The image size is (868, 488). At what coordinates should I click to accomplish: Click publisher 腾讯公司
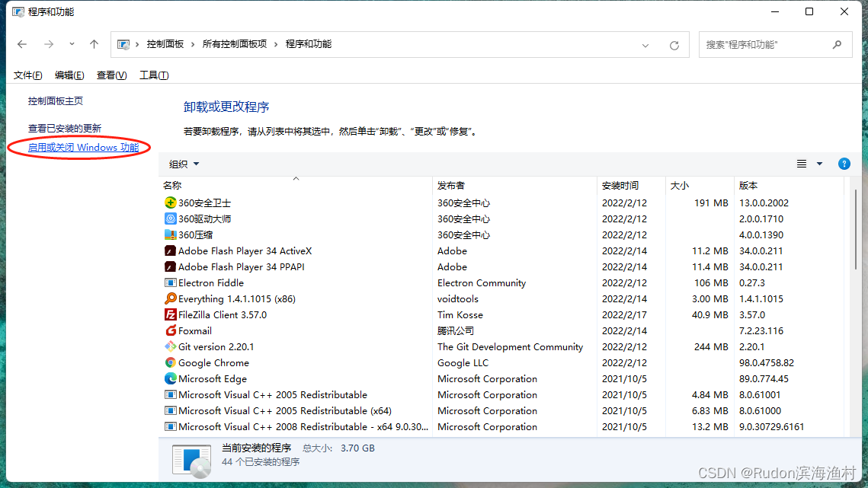click(x=456, y=331)
